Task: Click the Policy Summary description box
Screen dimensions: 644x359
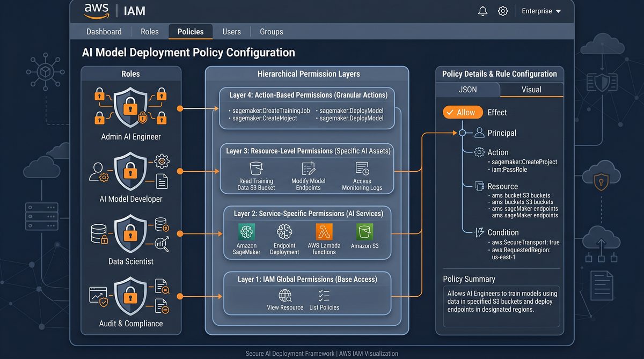Action: click(501, 306)
